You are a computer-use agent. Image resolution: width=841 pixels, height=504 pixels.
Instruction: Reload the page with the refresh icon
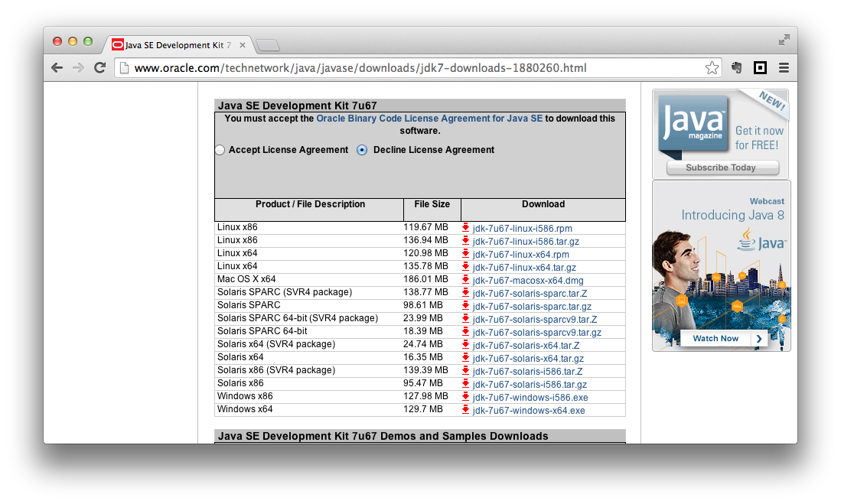point(99,68)
